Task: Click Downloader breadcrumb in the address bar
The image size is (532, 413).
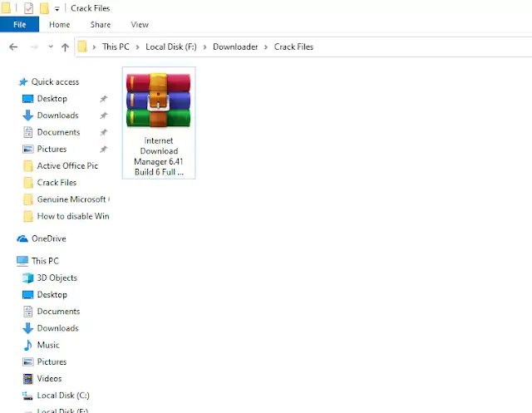Action: 235,47
